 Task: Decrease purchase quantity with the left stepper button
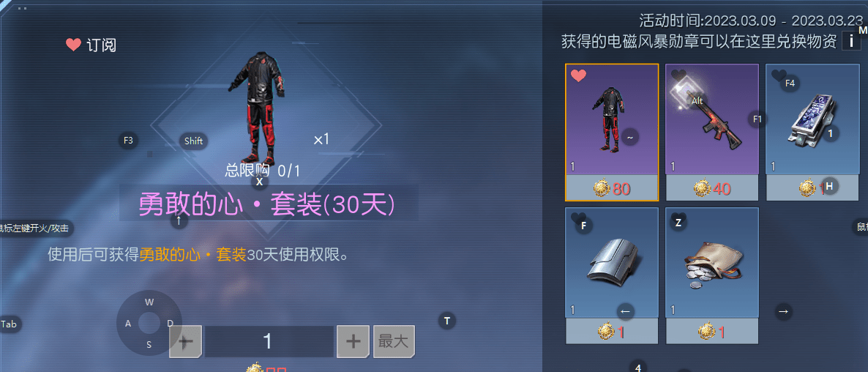185,341
